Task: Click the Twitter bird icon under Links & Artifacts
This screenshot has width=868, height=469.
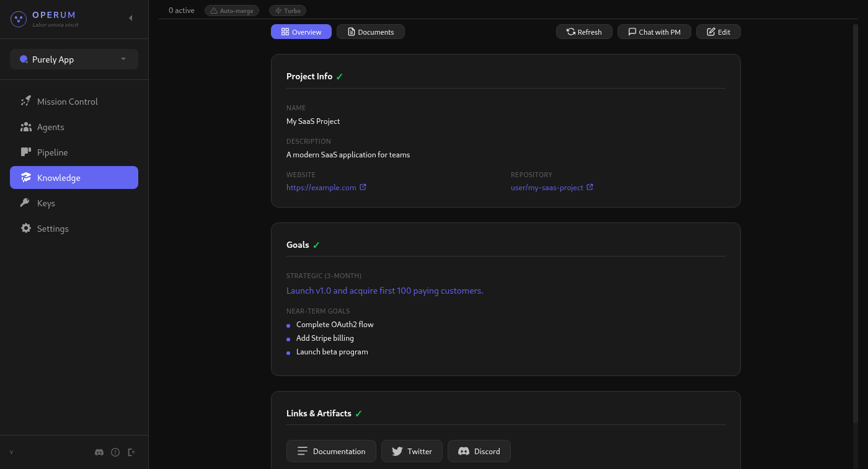Action: [397, 451]
